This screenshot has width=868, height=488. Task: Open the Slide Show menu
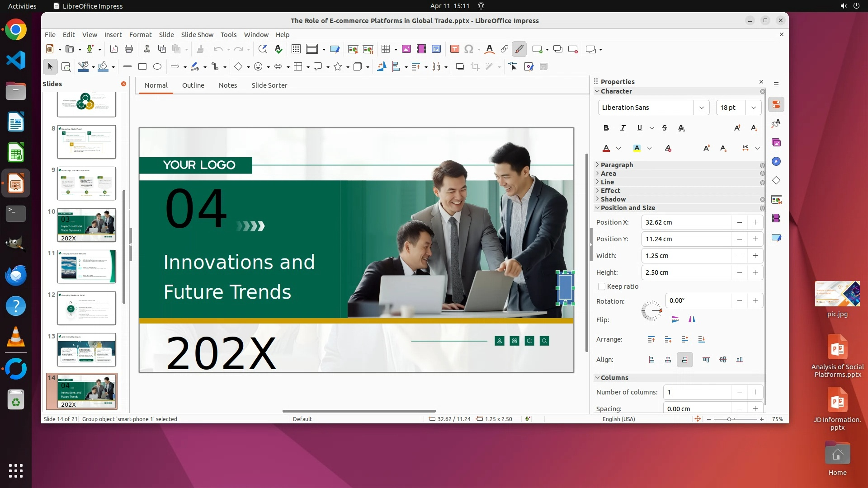tap(197, 35)
